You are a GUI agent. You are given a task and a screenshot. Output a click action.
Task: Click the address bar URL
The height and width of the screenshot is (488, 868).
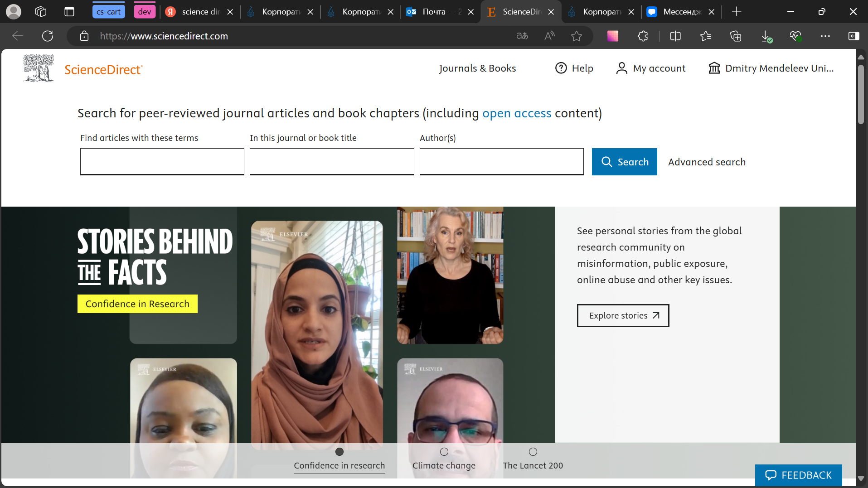[164, 36]
